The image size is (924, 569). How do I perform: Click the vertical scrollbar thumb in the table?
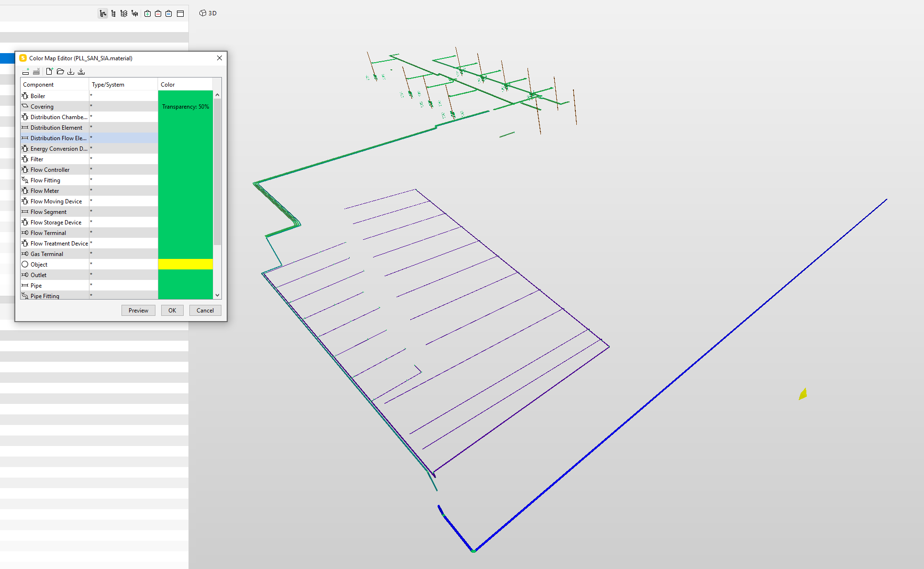(x=218, y=172)
